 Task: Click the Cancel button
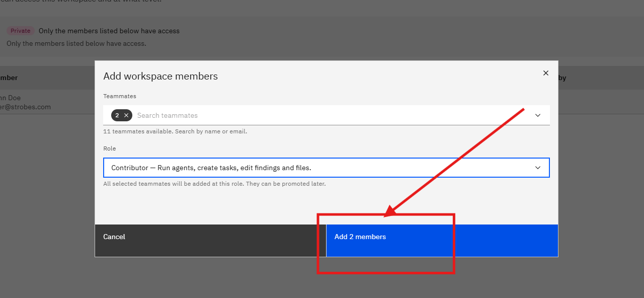(x=210, y=241)
